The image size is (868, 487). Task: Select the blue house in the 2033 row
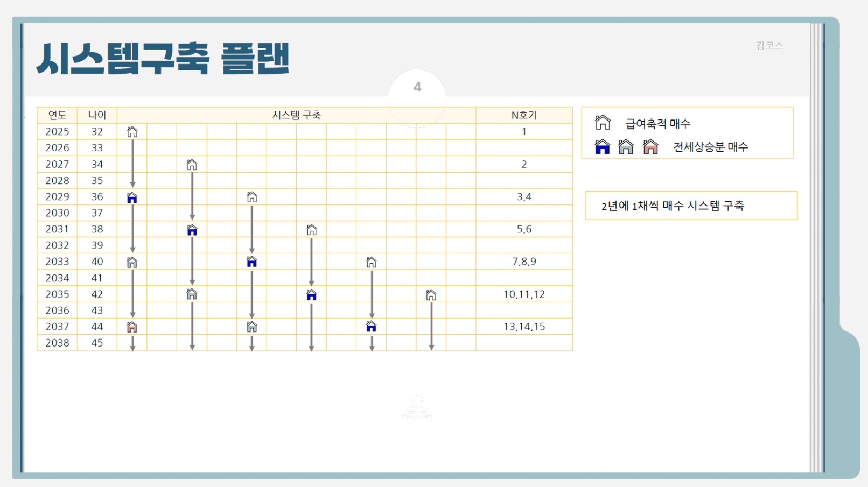pyautogui.click(x=251, y=262)
